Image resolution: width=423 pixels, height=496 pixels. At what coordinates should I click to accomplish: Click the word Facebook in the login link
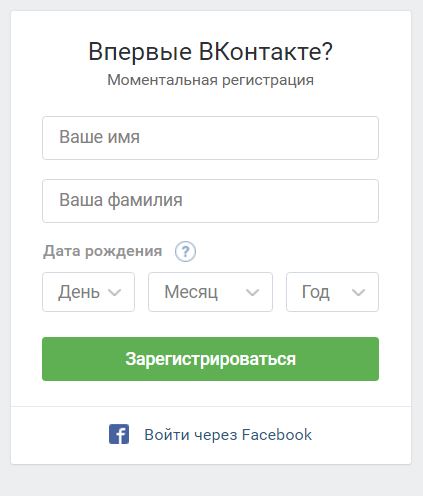[277, 435]
